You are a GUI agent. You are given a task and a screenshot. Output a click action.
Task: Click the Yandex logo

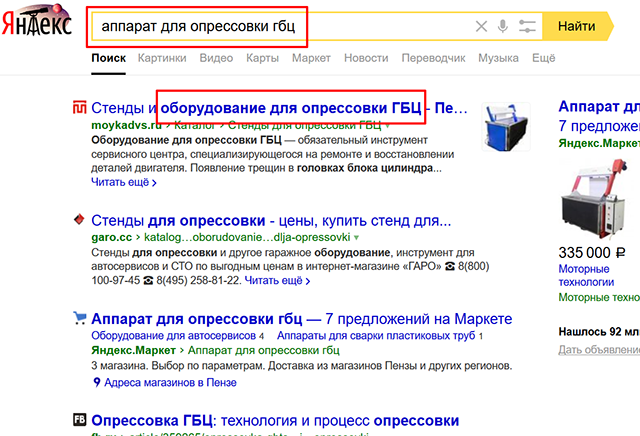tap(37, 20)
